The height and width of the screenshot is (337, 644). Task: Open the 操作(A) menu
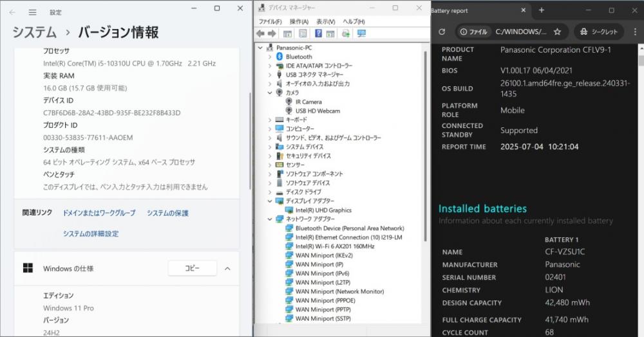(x=299, y=21)
